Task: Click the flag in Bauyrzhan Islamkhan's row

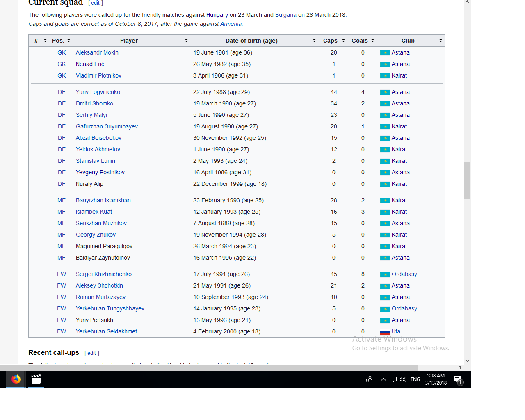Action: [385, 201]
